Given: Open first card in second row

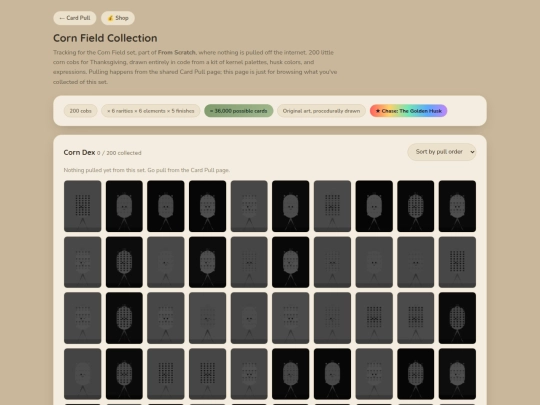Looking at the screenshot, I should (83, 262).
